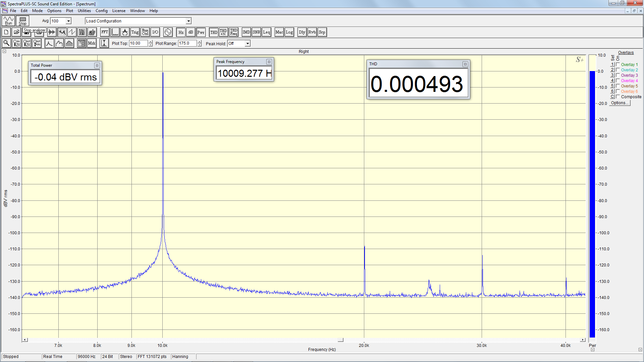Open the SNR measurement icon
The height and width of the screenshot is (362, 644).
pos(256,32)
